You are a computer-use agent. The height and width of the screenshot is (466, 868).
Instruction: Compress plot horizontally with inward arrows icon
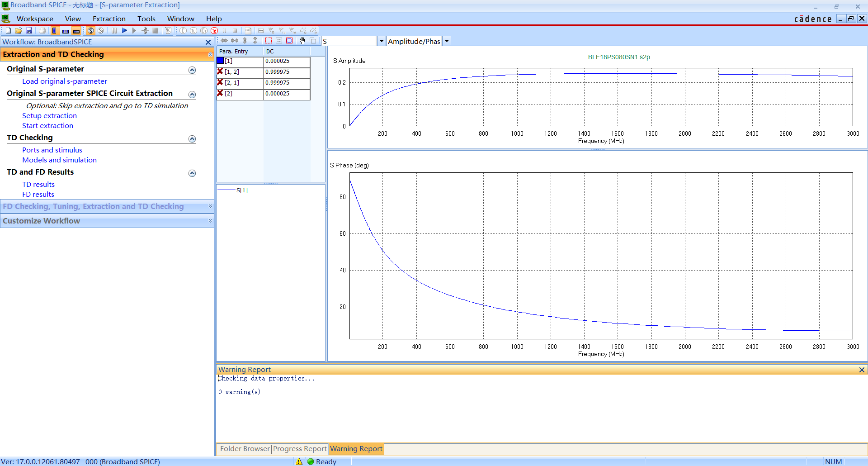(x=235, y=41)
